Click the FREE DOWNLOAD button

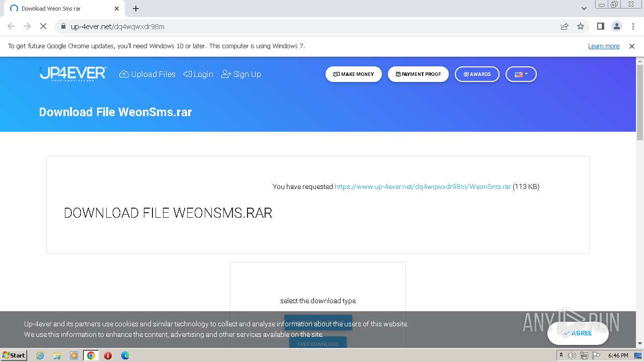click(318, 344)
